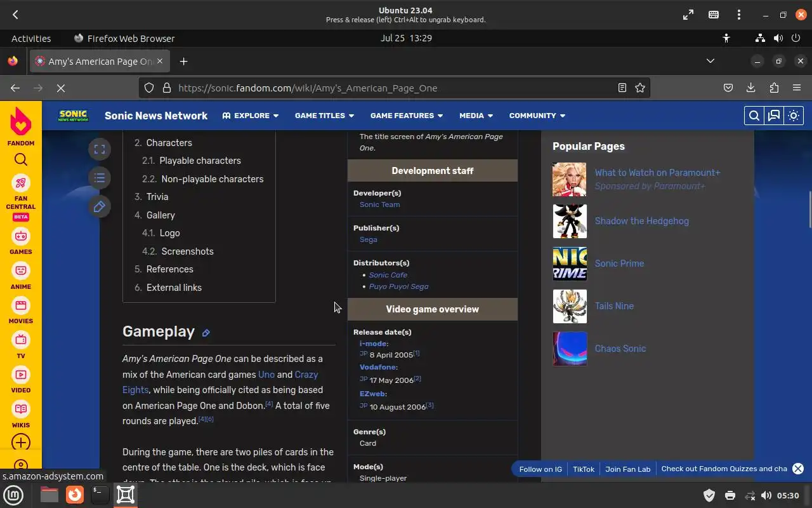Jump to Non-playable characters in contents
Viewport: 812px width, 508px height.
tap(213, 179)
